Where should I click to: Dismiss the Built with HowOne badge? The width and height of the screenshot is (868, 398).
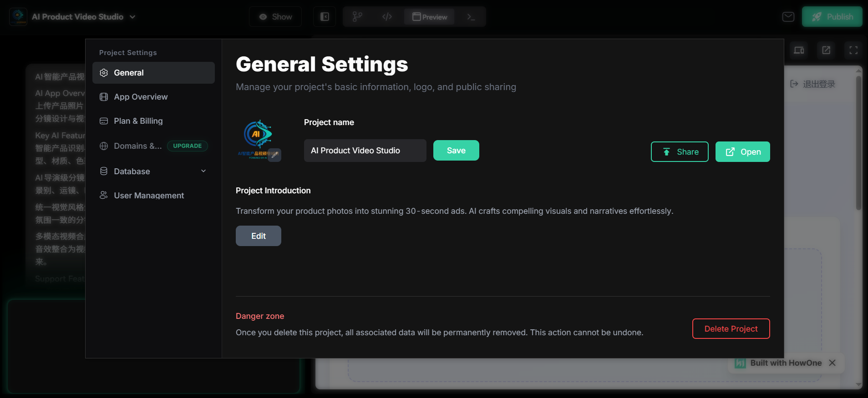[x=832, y=363]
